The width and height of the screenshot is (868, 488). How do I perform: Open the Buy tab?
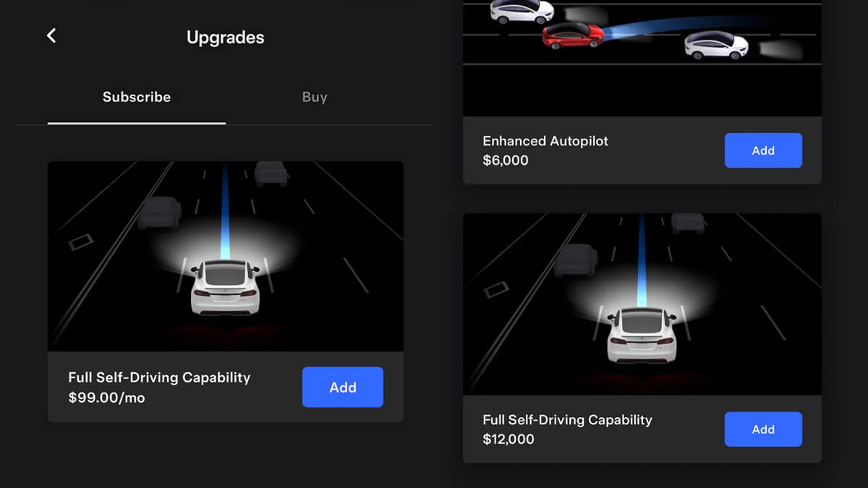point(315,97)
